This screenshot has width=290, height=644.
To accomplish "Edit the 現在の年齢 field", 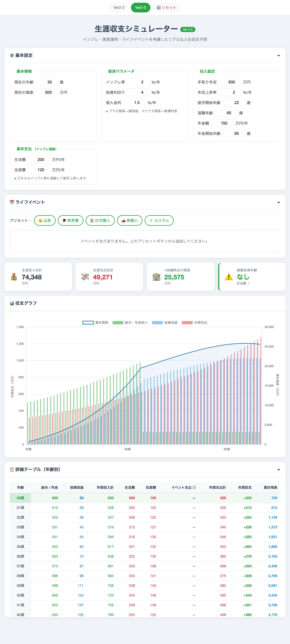I will [x=47, y=82].
